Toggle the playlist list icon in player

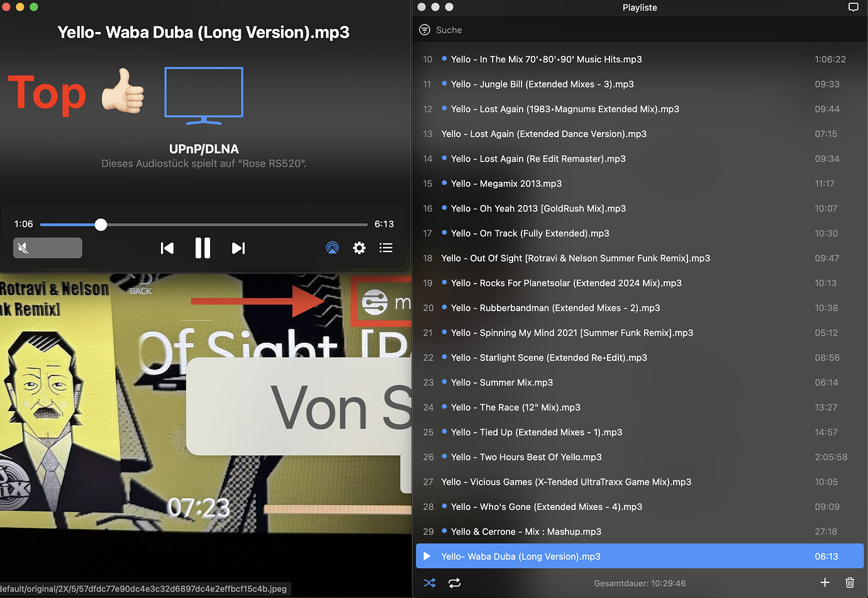[386, 248]
